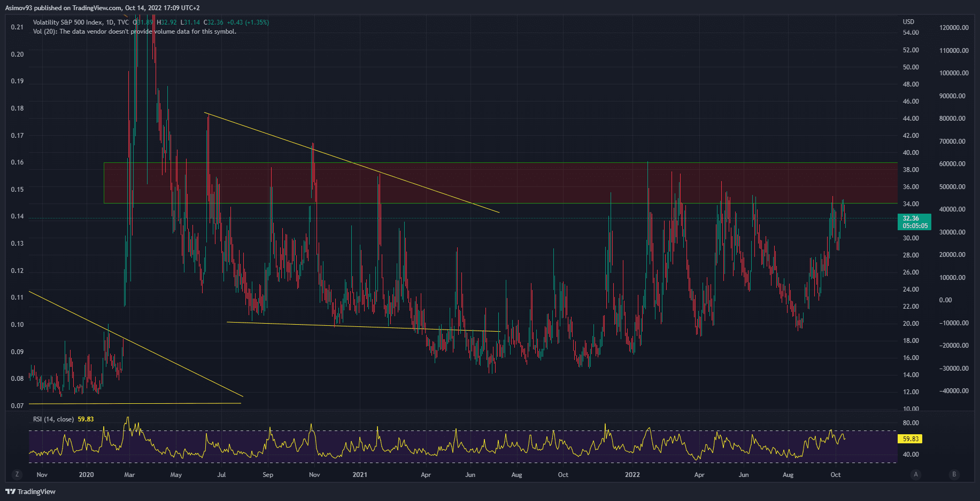Viewport: 980px width, 501px height.
Task: Click the yellow 59.83 RSI value label
Action: tap(910, 439)
